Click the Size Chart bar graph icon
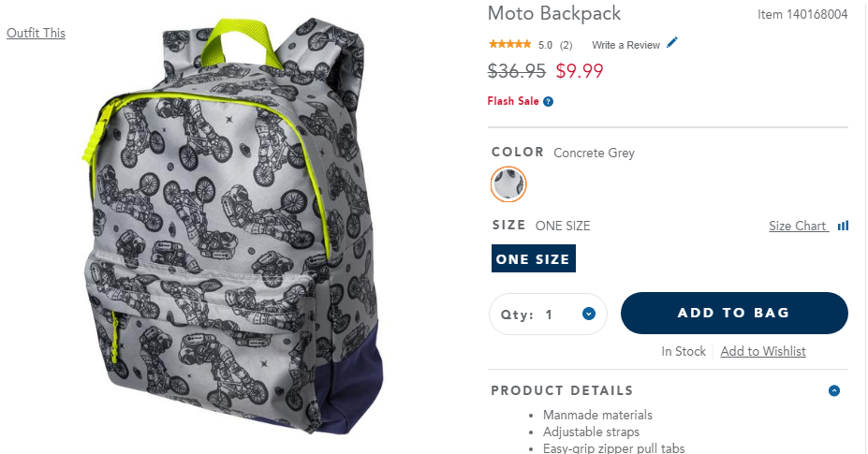868x454 pixels. [843, 226]
